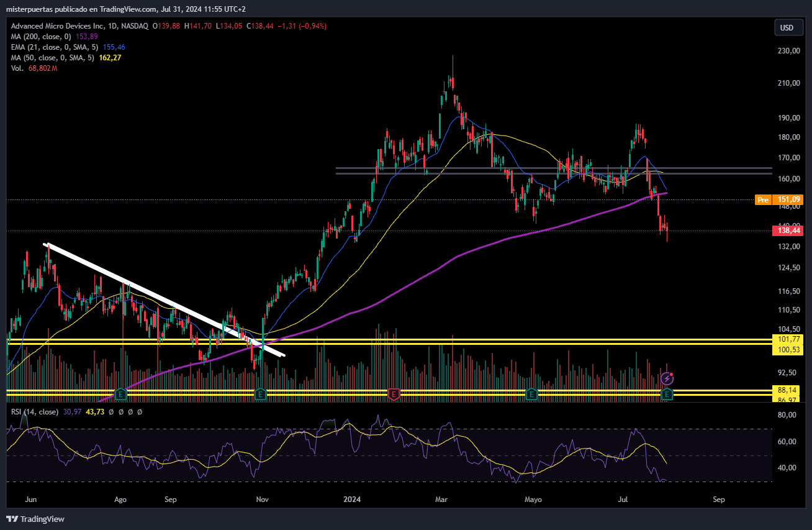Select the yellow 88,14 price level label
Screen dimensions: 812x530
(x=787, y=390)
